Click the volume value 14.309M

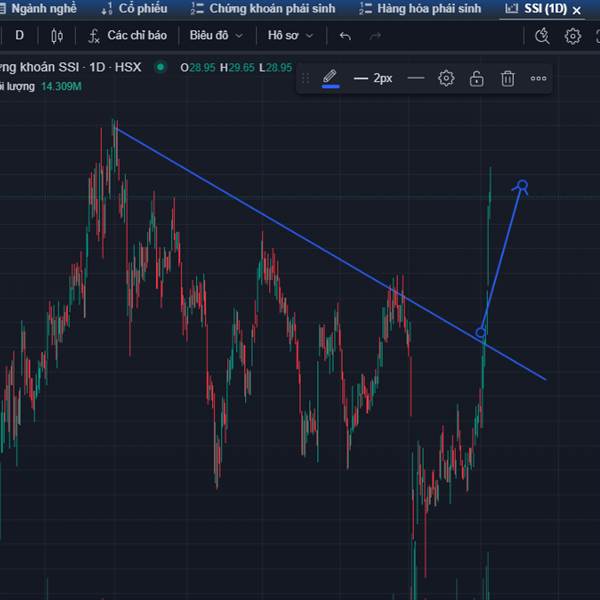click(x=61, y=86)
